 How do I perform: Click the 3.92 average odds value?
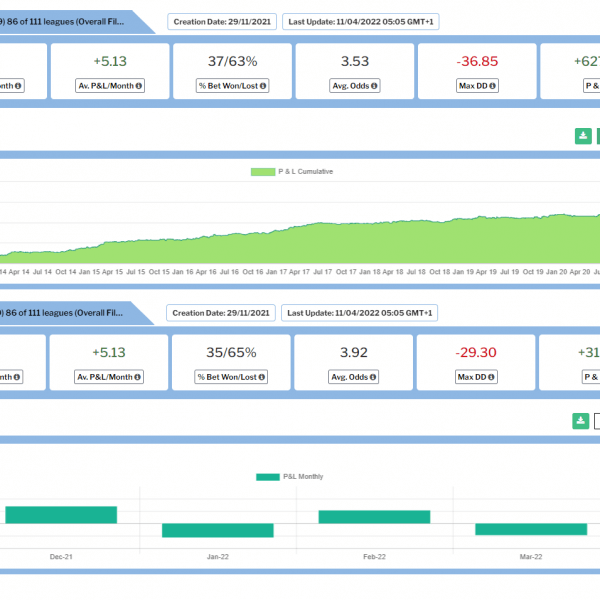354,352
